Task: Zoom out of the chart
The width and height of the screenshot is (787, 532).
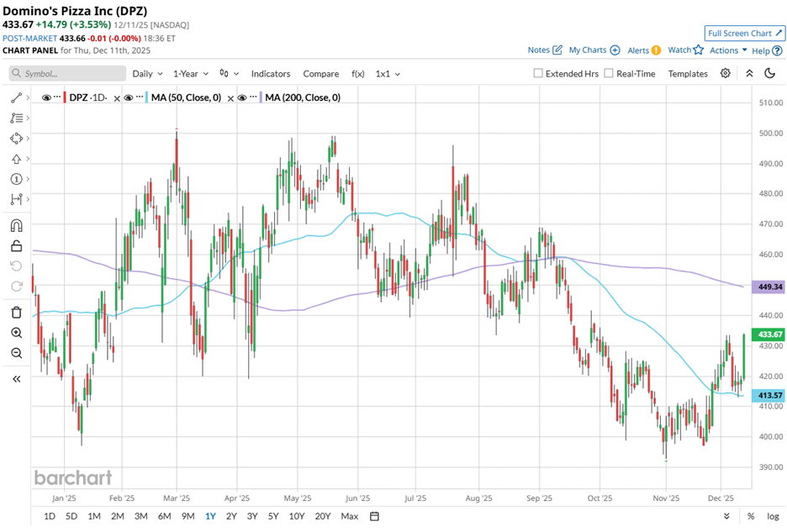Action: point(16,353)
